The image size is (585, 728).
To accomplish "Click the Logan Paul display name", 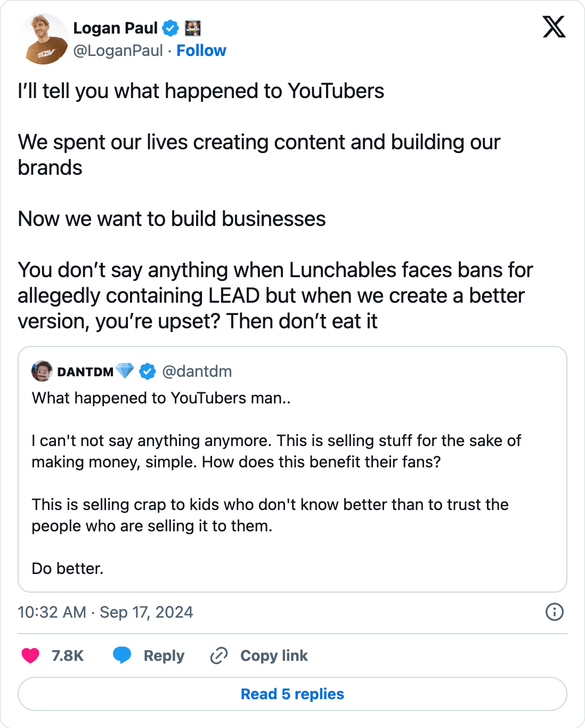I will pyautogui.click(x=115, y=28).
